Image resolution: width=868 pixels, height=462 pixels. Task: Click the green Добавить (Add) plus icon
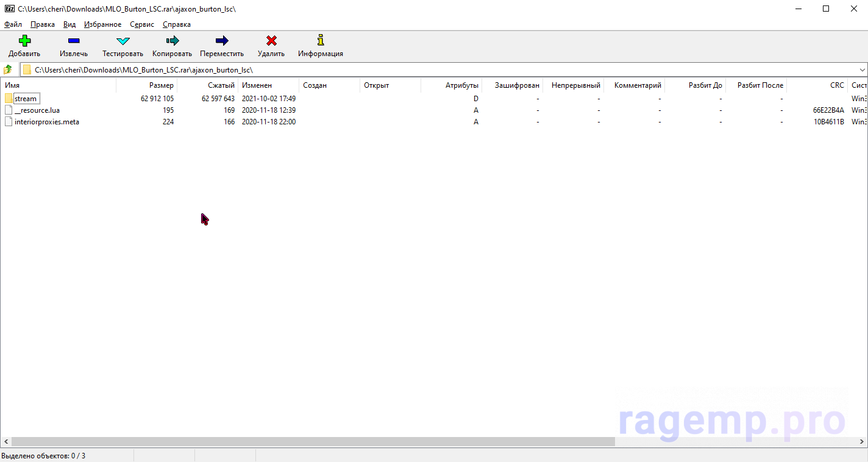[24, 41]
